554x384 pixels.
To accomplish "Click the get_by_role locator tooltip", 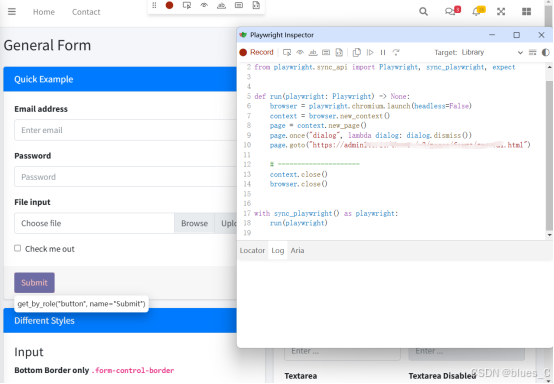I will [81, 304].
